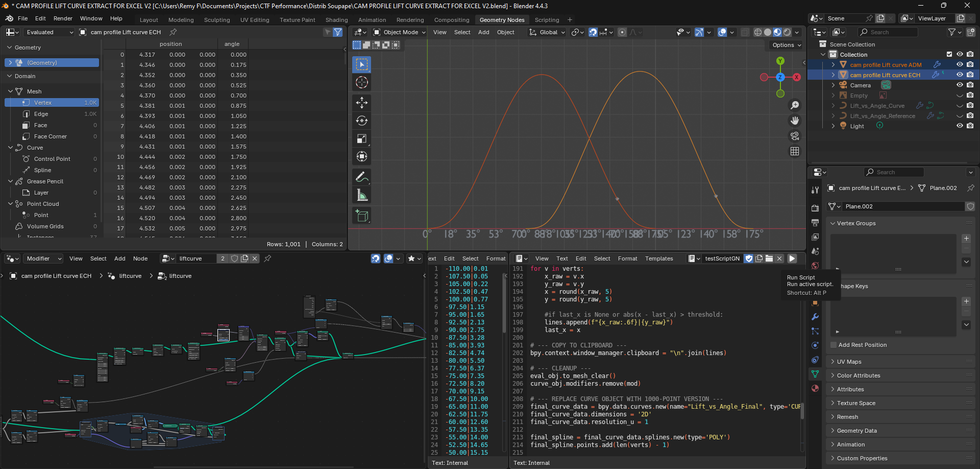Open the Modifiers wrench properties tab
The image size is (980, 469).
click(815, 317)
